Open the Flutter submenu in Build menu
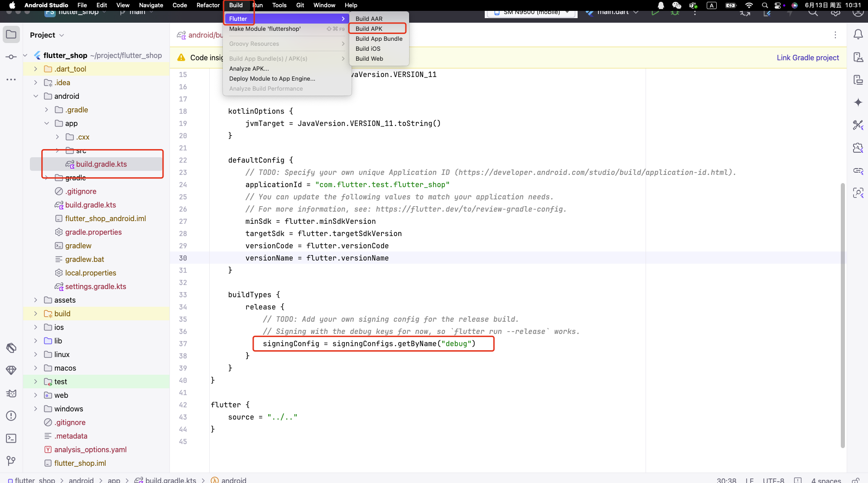 tap(287, 19)
